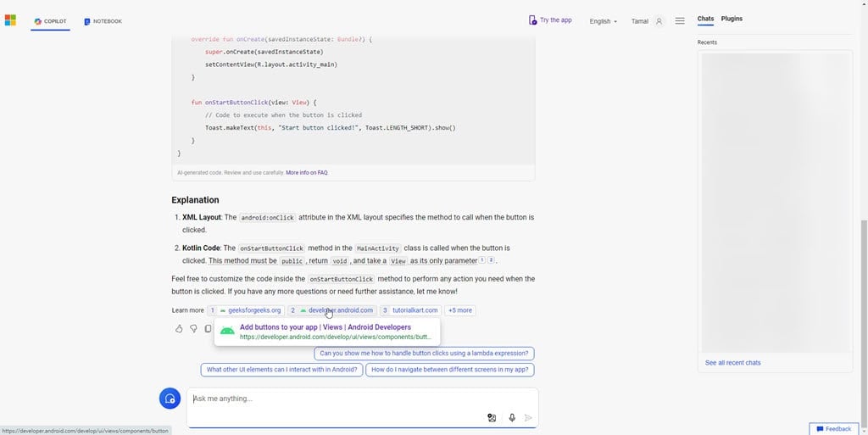Click the add image icon
Viewport: 868px width, 435px height.
tap(492, 418)
